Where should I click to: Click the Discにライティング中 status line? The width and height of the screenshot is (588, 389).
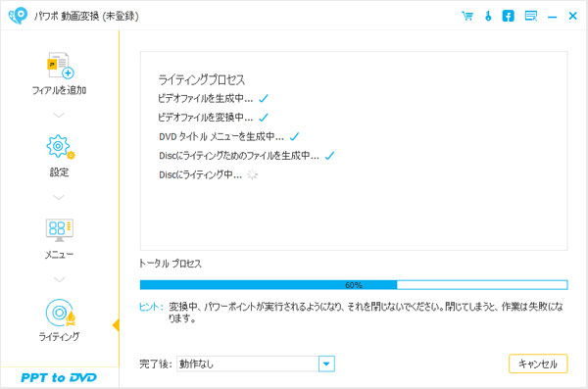[200, 174]
